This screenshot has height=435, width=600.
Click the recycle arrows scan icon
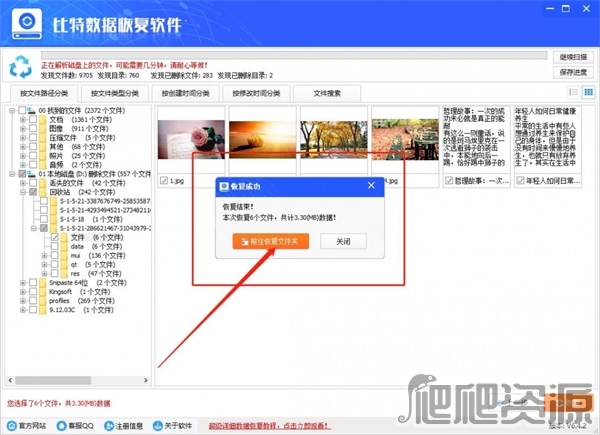point(21,67)
